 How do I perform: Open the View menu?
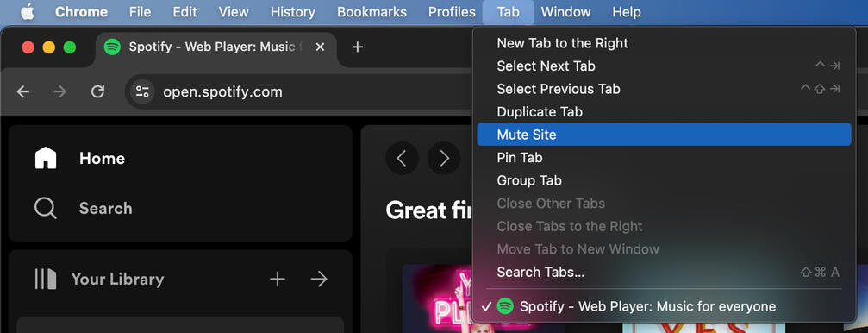(234, 11)
